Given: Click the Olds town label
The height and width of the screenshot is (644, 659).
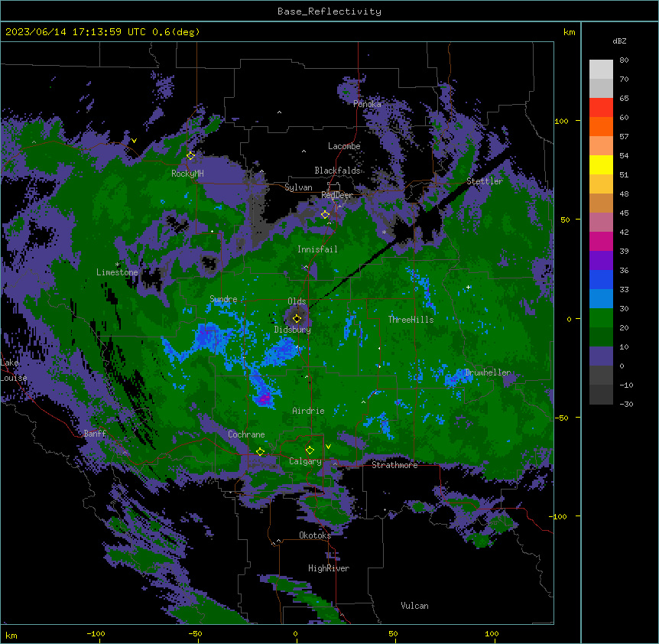Looking at the screenshot, I should (297, 301).
